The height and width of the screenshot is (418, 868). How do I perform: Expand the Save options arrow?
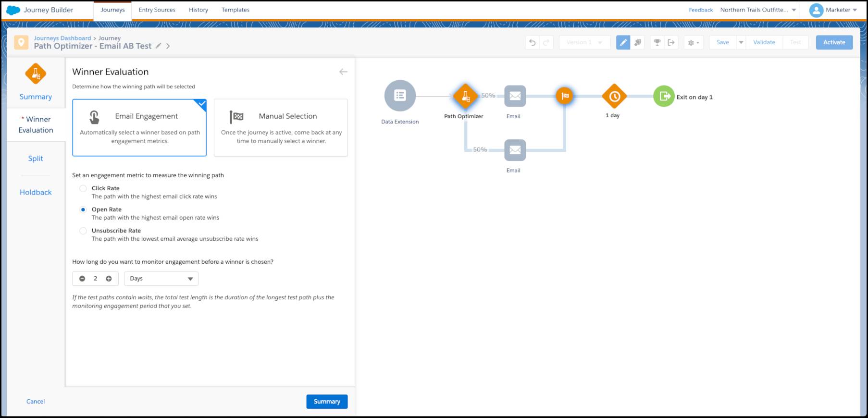click(741, 42)
